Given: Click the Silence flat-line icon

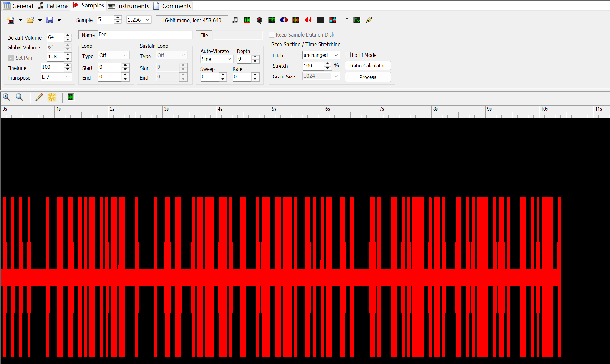Looking at the screenshot, I should [320, 20].
